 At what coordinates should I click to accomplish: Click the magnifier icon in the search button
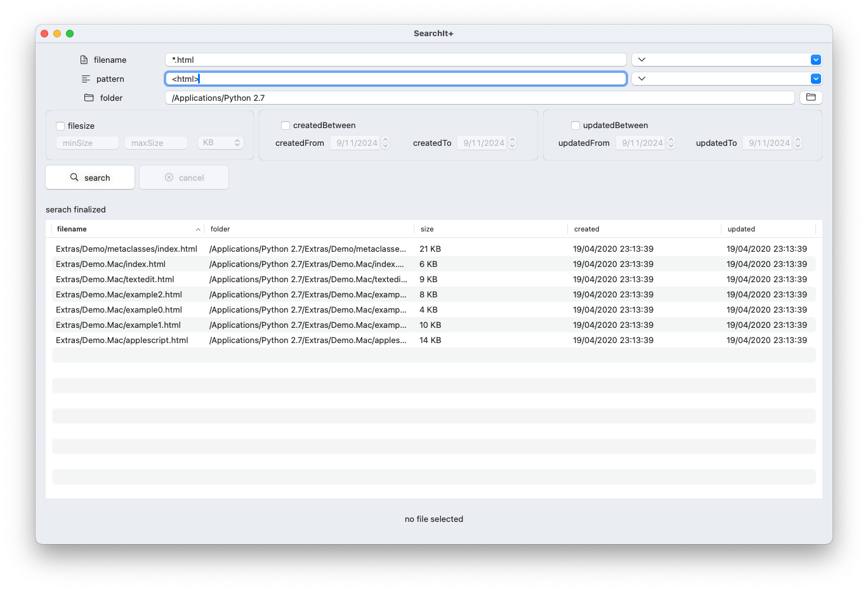pyautogui.click(x=74, y=177)
